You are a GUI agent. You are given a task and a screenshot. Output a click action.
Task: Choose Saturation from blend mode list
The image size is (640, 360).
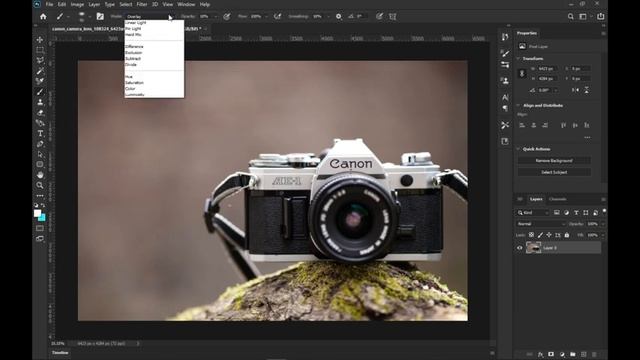coord(154,82)
